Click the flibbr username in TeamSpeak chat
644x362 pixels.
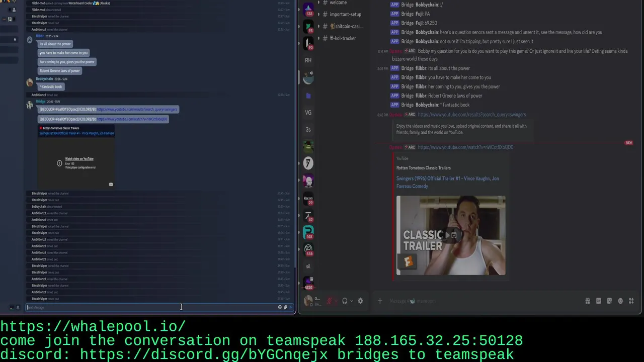[x=40, y=36]
